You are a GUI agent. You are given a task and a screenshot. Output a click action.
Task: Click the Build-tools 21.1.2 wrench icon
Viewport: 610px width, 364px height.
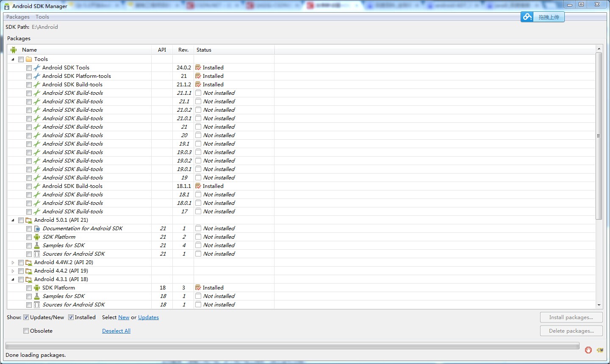point(37,85)
